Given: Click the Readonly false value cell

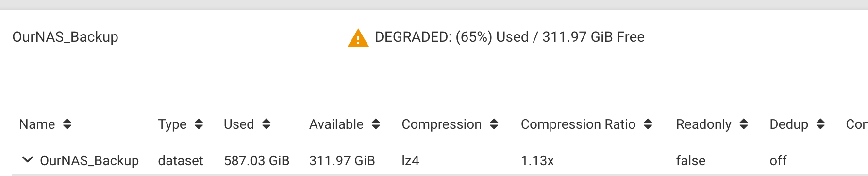Looking at the screenshot, I should pyautogui.click(x=691, y=160).
